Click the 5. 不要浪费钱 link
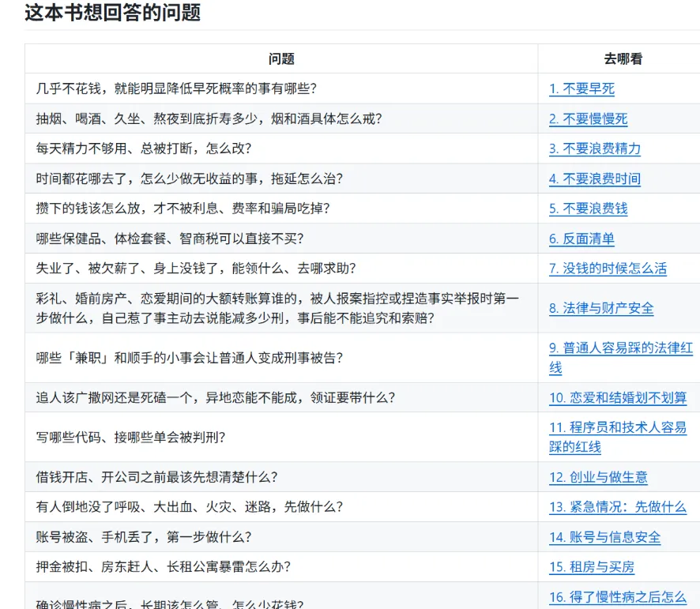Viewport: 700px width, 609px height. point(589,209)
